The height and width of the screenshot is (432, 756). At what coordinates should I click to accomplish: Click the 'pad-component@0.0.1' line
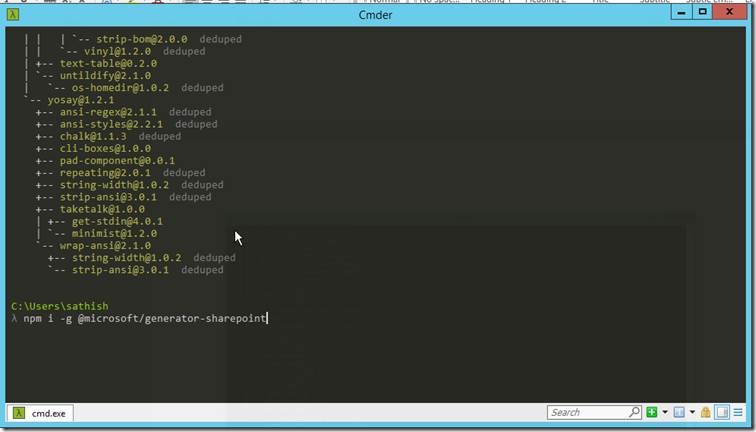pos(117,161)
